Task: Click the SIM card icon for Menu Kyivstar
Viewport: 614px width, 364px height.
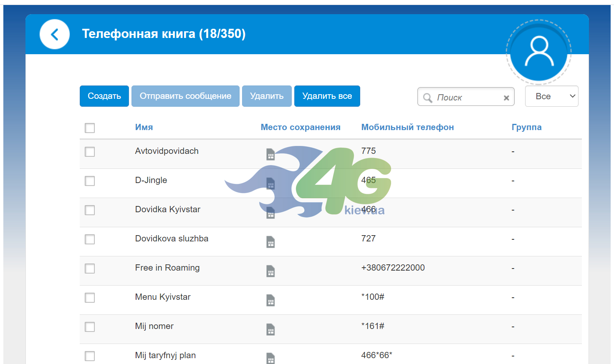Action: coord(270,300)
